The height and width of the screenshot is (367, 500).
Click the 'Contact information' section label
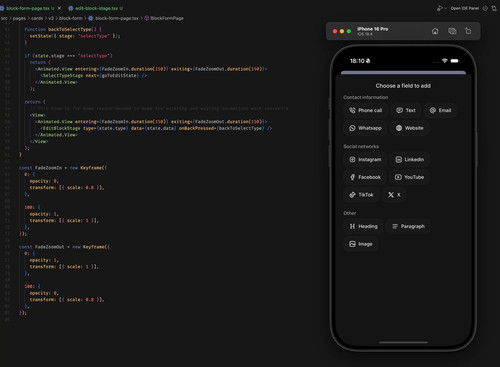click(366, 97)
